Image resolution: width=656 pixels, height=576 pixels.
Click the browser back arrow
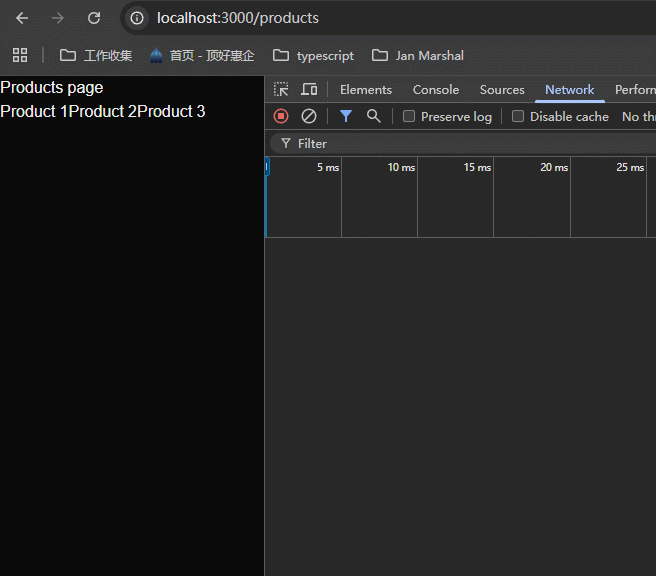(22, 18)
